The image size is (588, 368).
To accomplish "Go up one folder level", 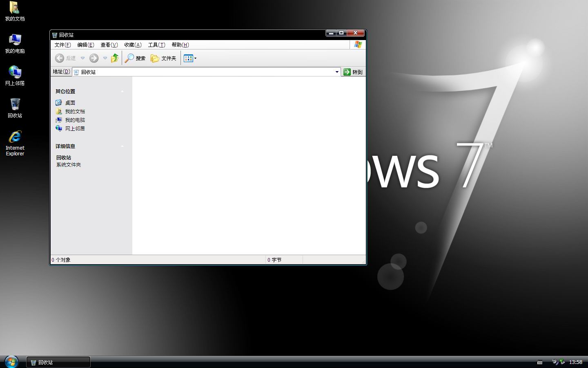I will 115,58.
